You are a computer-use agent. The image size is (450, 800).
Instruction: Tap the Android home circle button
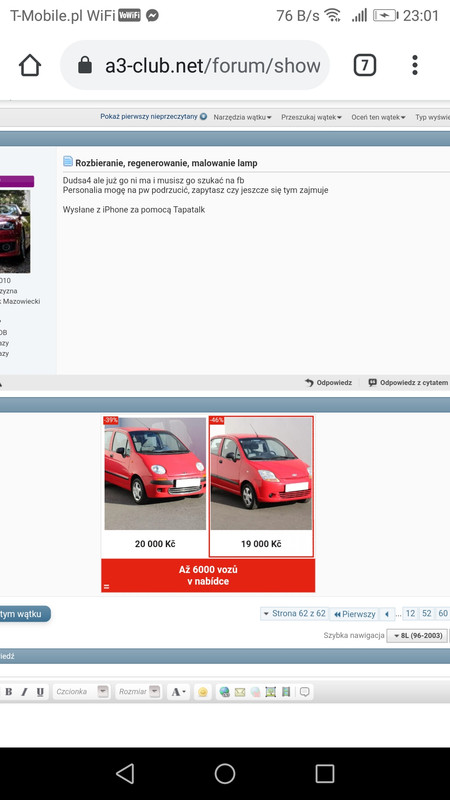coord(224,773)
